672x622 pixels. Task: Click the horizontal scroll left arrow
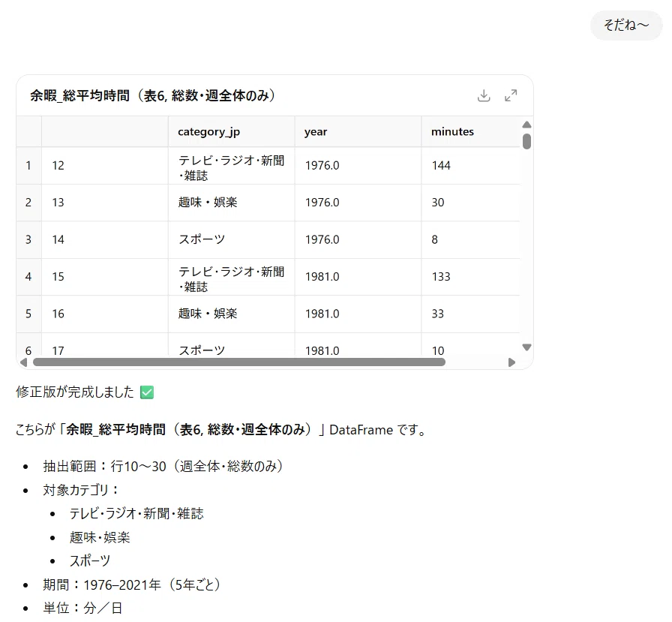tap(23, 362)
